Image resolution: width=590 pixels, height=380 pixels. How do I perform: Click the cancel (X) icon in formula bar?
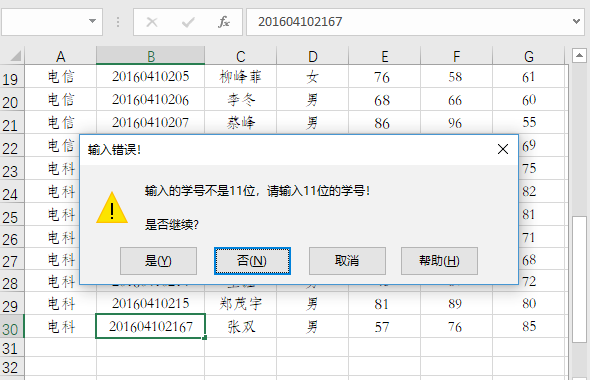[152, 22]
